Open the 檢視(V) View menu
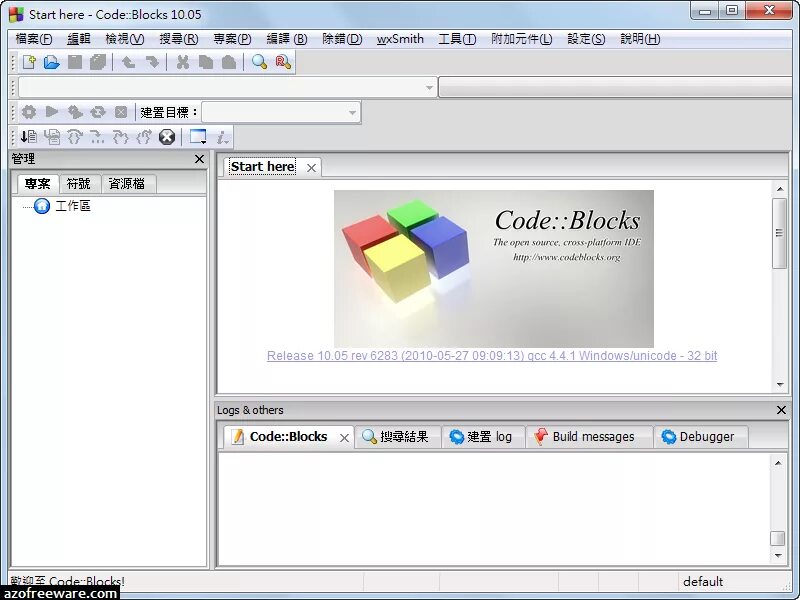This screenshot has width=800, height=600. (124, 39)
